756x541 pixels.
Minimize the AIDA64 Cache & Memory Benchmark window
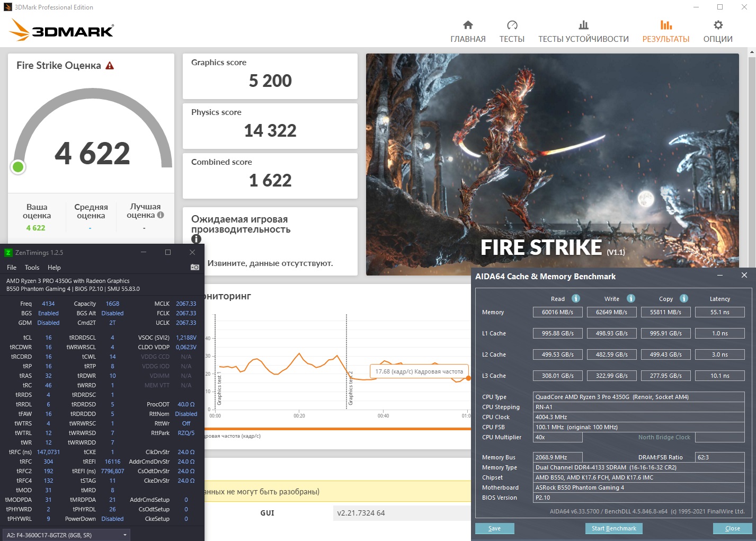[720, 276]
